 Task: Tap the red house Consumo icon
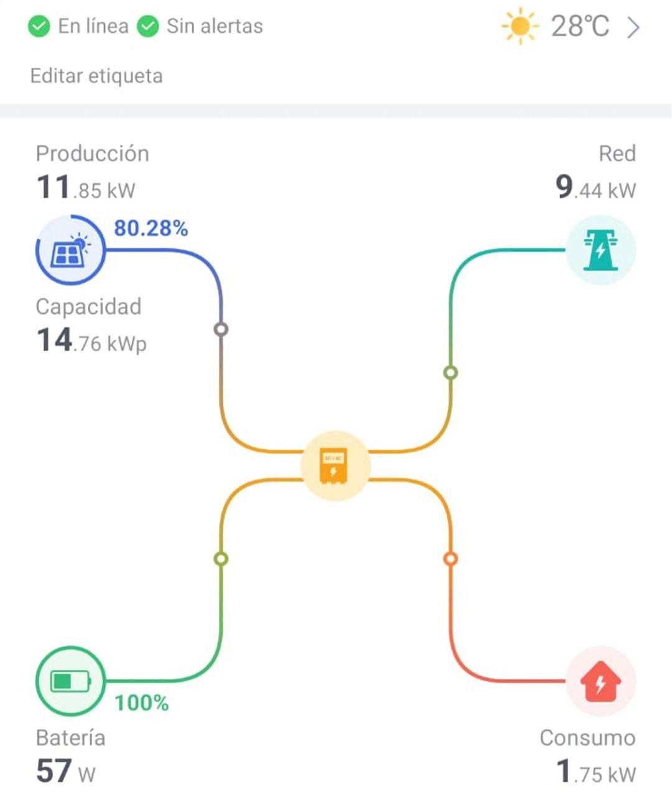[600, 681]
